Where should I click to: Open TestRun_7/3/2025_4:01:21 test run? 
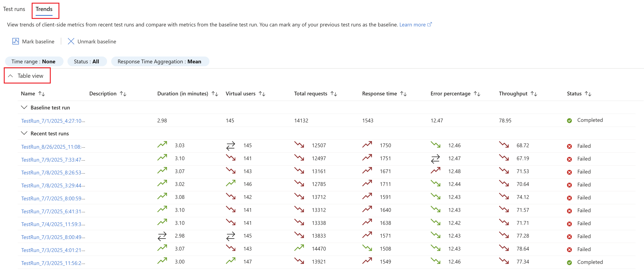pos(53,250)
